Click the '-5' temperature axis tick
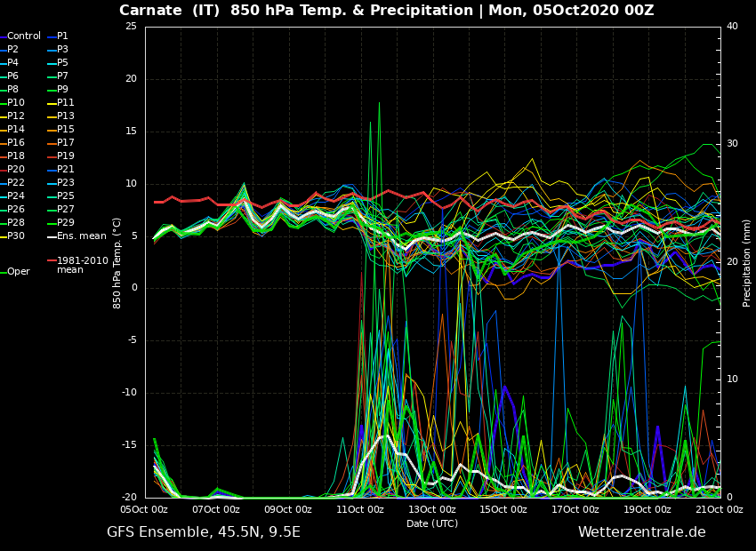The image size is (756, 551). pyautogui.click(x=133, y=341)
